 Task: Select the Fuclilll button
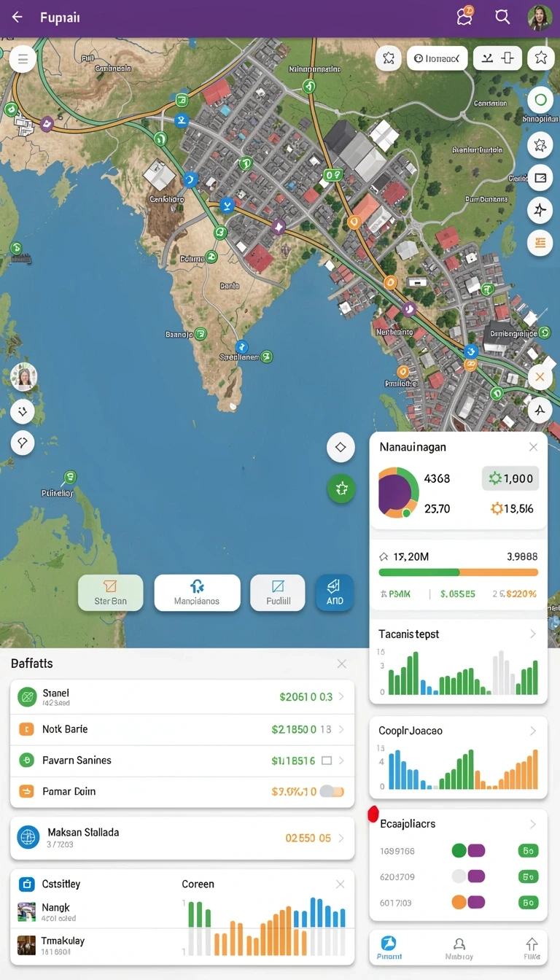[x=277, y=593]
